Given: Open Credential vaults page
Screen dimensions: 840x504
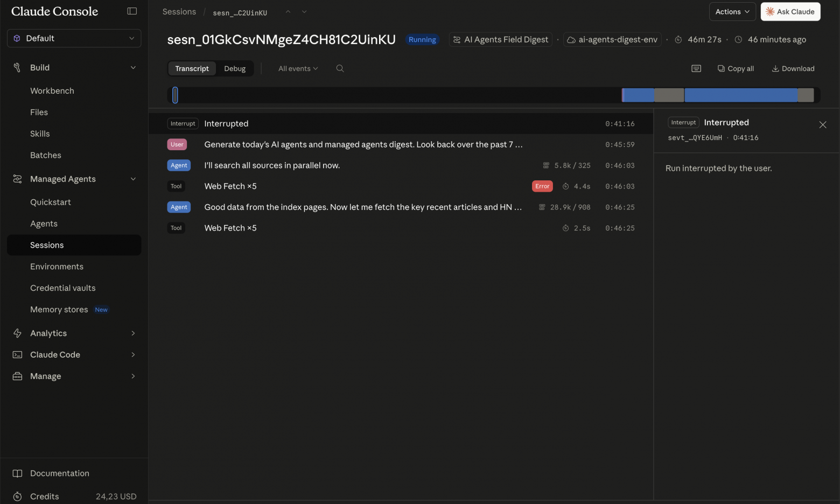Looking at the screenshot, I should click(x=62, y=288).
